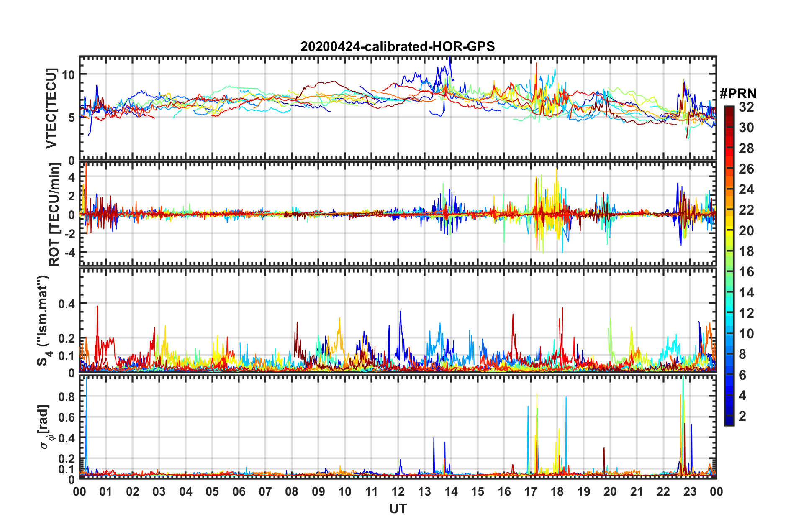Click PRN colorbar tick label "16"

(x=746, y=272)
